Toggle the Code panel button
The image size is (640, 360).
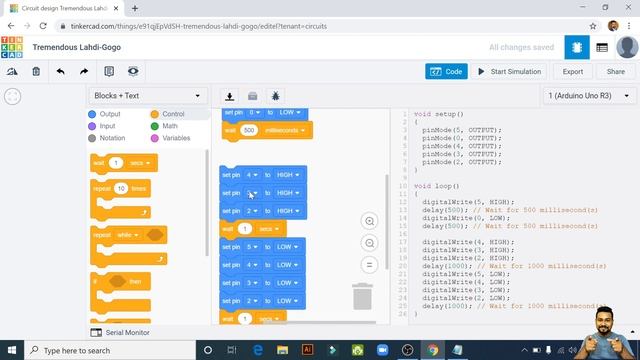click(446, 71)
